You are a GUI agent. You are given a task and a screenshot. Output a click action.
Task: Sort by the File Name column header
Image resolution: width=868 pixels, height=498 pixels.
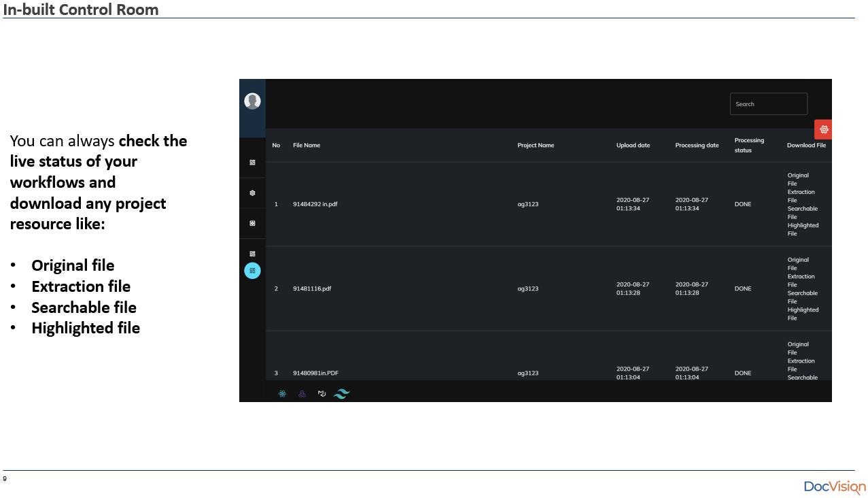point(306,145)
